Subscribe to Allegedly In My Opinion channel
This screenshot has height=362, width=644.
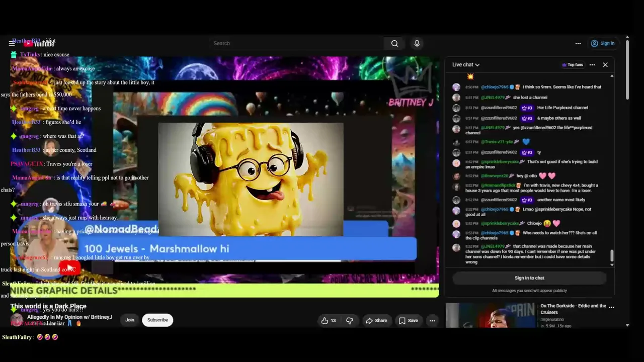157,320
